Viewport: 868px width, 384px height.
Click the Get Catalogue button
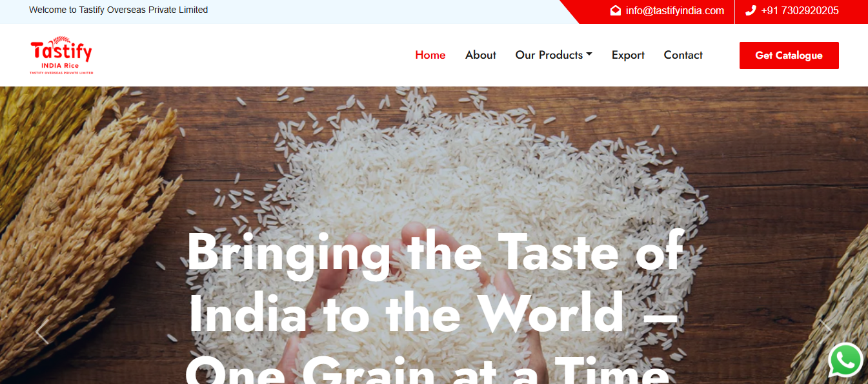pyautogui.click(x=789, y=56)
